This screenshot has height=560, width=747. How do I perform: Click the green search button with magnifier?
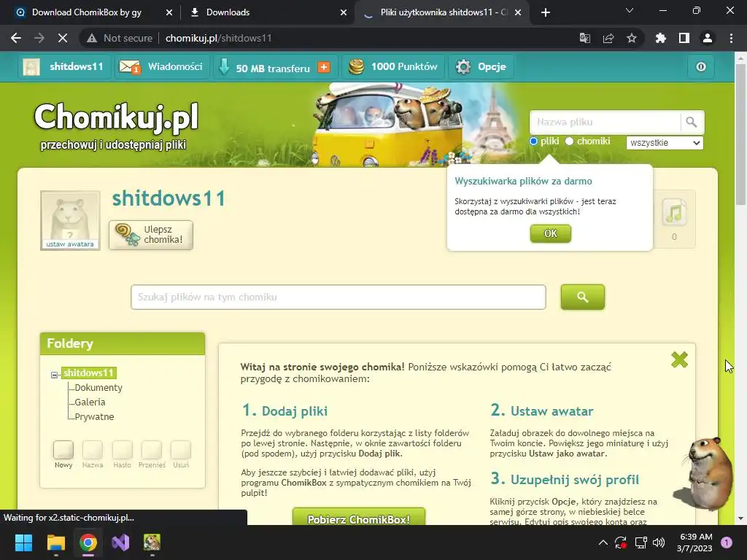click(582, 297)
